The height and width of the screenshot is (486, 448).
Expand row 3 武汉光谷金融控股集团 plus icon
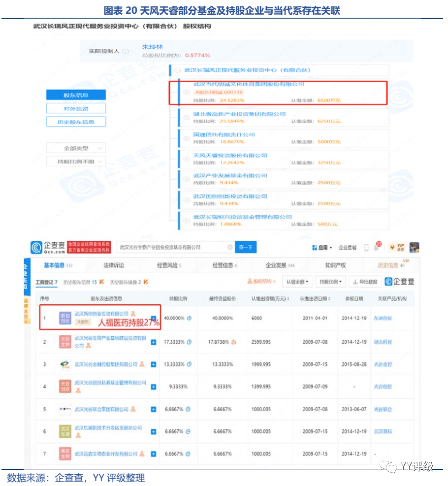[x=154, y=364]
